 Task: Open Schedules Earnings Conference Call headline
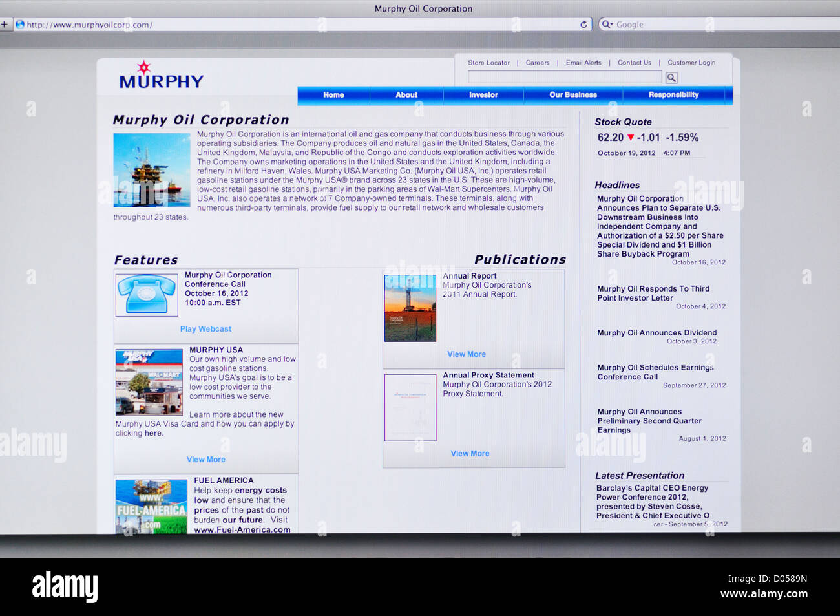coord(655,372)
